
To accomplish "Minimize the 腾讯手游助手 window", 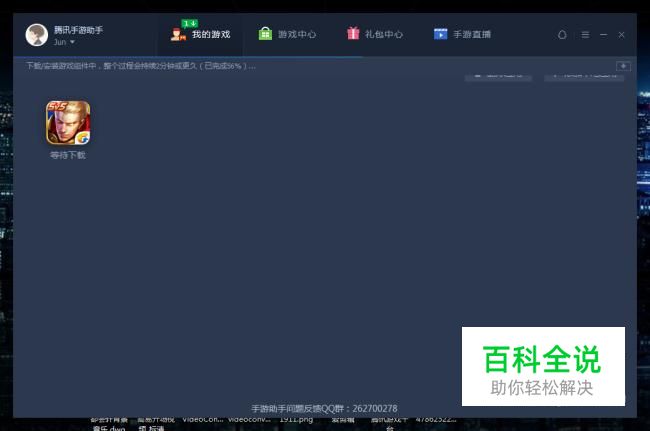I will (x=604, y=35).
